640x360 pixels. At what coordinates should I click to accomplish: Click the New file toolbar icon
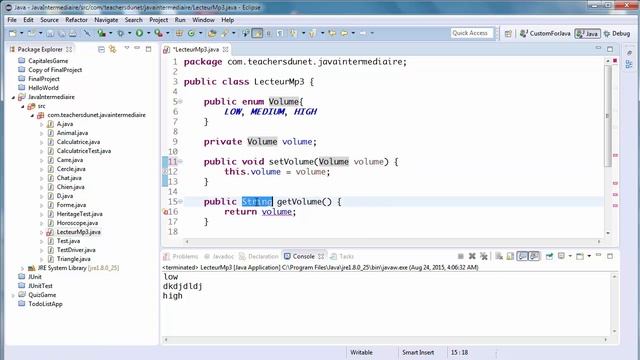13,33
